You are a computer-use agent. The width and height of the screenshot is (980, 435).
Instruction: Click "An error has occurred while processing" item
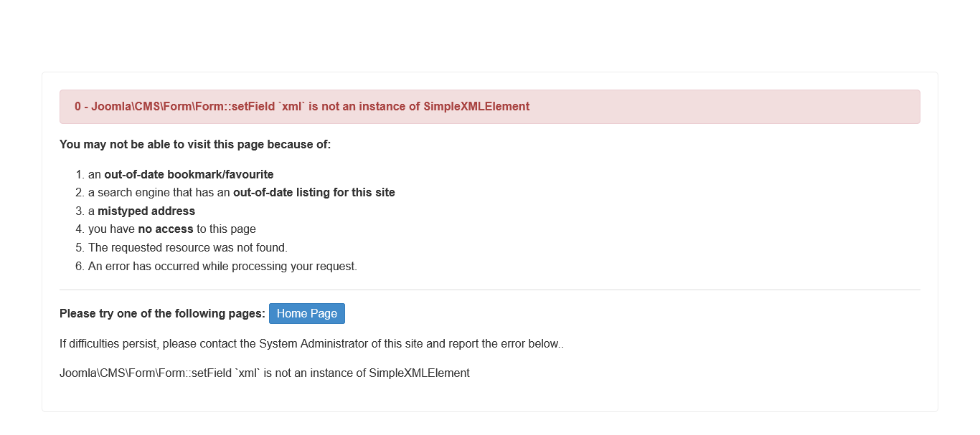coord(222,267)
